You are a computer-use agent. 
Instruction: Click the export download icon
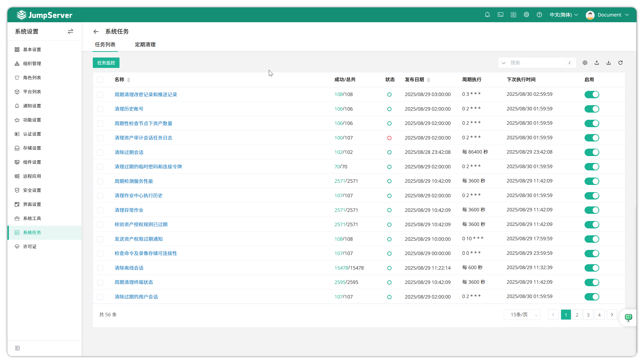[609, 63]
